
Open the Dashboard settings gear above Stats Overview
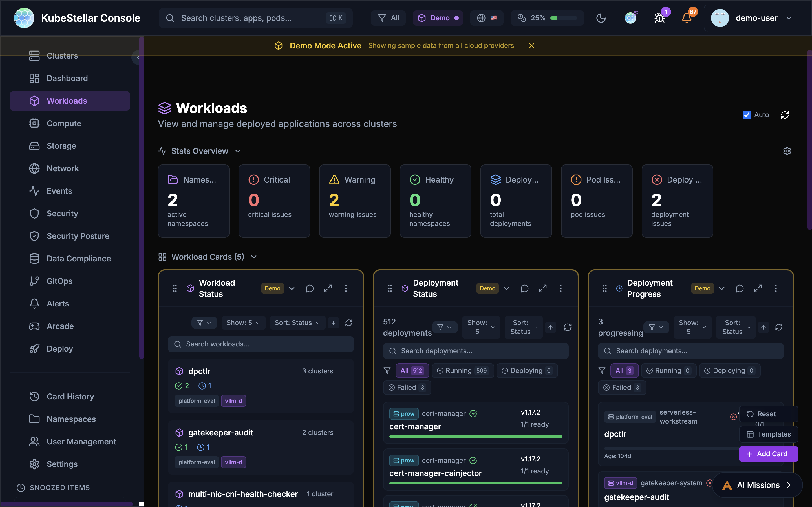point(787,151)
